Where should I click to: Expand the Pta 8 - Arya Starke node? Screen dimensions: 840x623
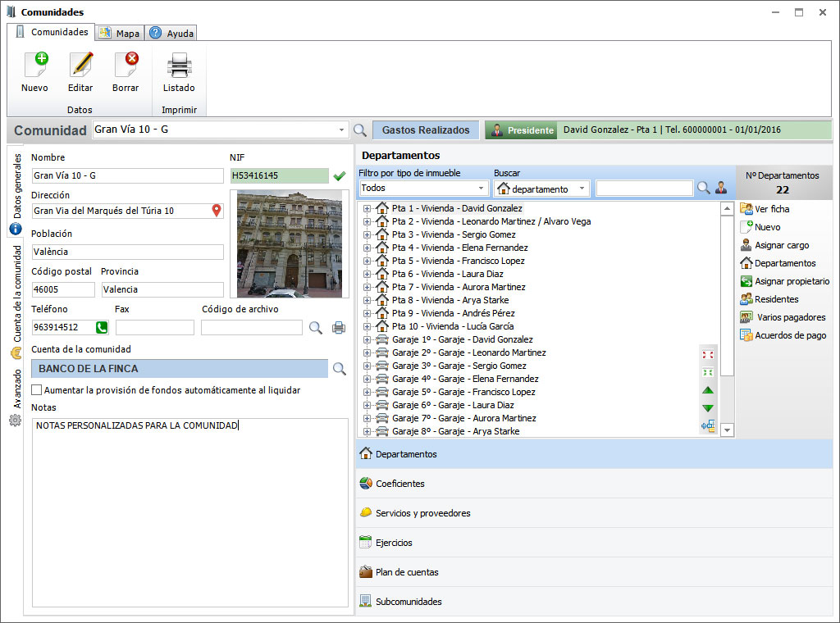[367, 300]
